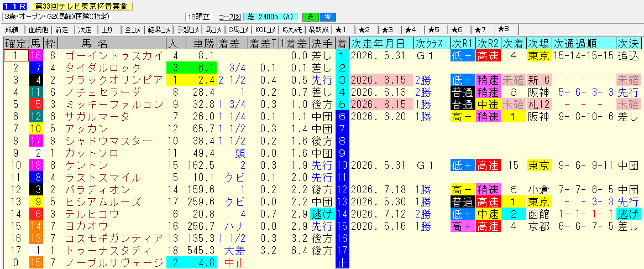644x269 pixels.
Task: Select horse ミッキーファルコン
Action: coord(114,104)
